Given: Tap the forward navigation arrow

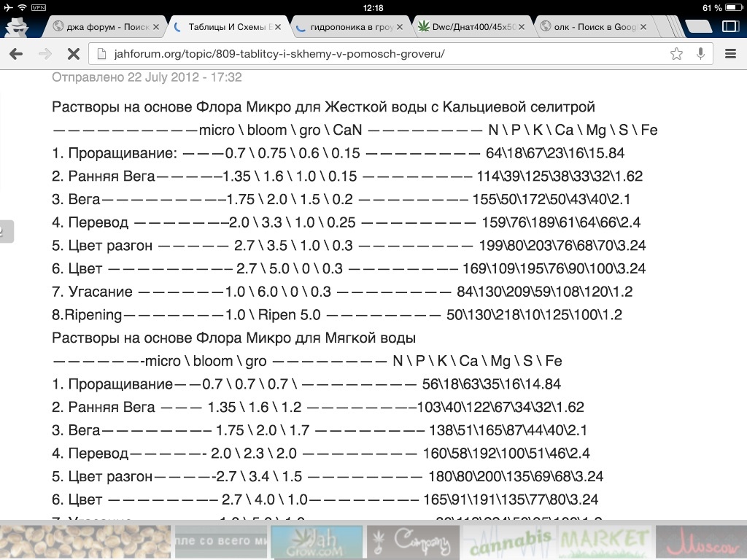Looking at the screenshot, I should (44, 54).
